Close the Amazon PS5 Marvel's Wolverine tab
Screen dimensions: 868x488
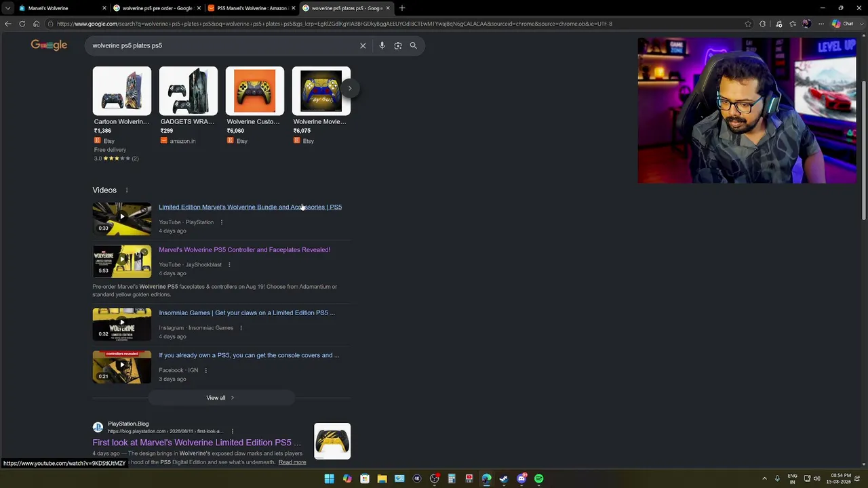click(x=293, y=8)
